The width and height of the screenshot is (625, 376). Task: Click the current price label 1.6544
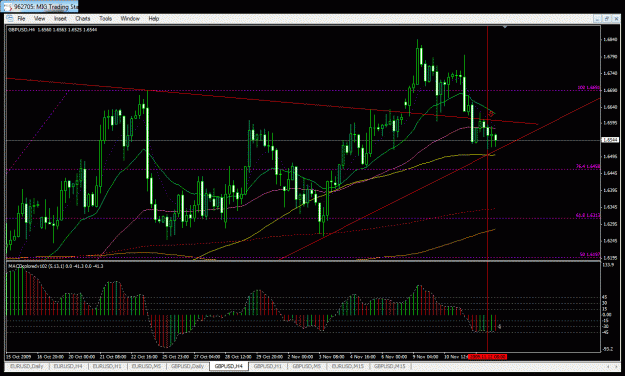[610, 140]
